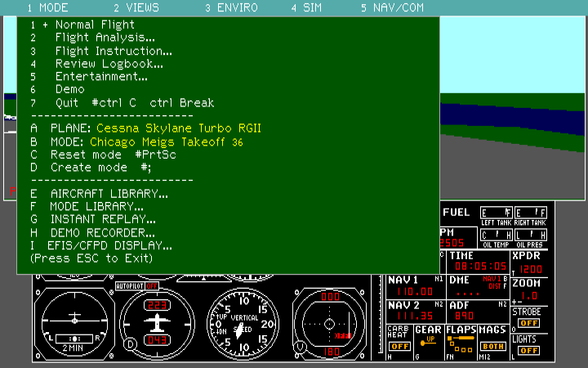Click the XPDR code 1200
The width and height of the screenshot is (588, 368).
click(531, 269)
